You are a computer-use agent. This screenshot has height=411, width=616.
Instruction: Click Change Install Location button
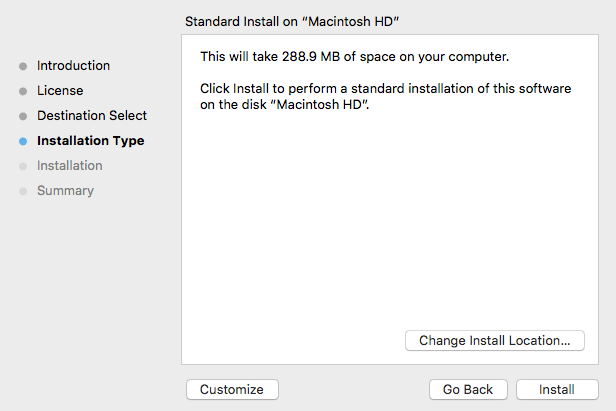[x=494, y=340]
